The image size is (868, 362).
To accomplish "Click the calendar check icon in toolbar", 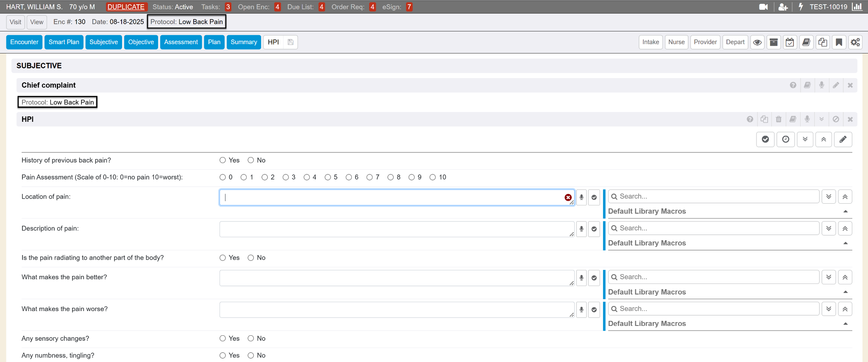I will pyautogui.click(x=790, y=42).
